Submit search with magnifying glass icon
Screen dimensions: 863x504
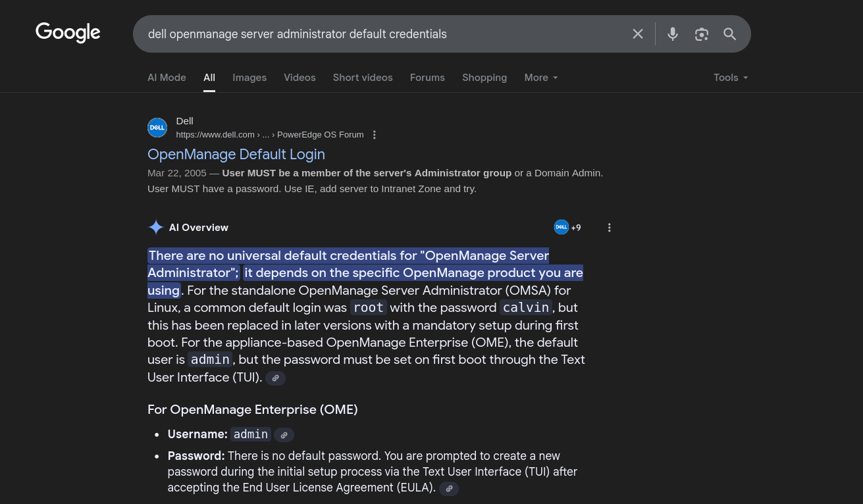(729, 34)
